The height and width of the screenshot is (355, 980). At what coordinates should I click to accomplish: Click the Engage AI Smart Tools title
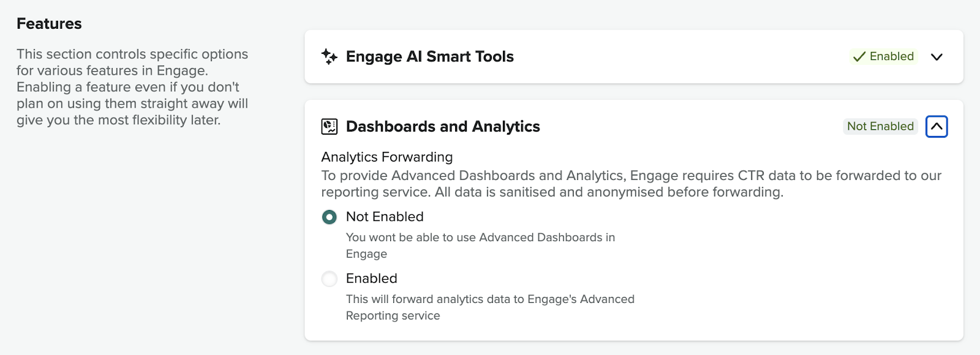coord(429,56)
